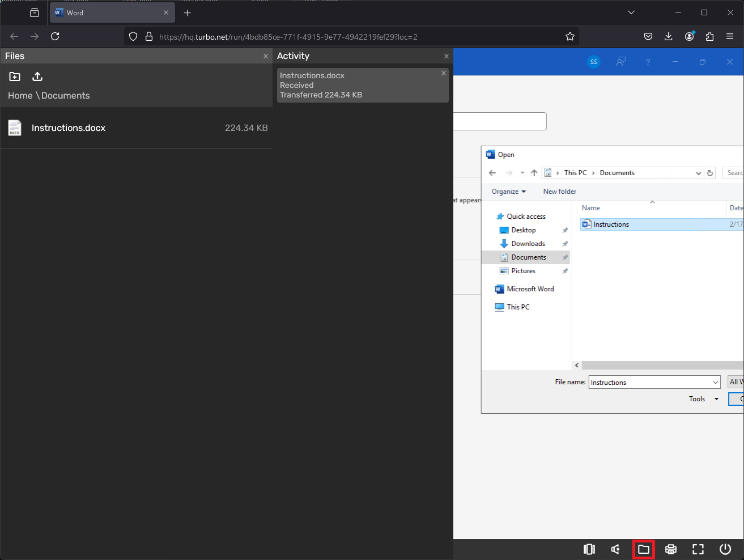Screen dimensions: 744x560
Task: Bookmark the current page with the star
Action: coord(570,36)
